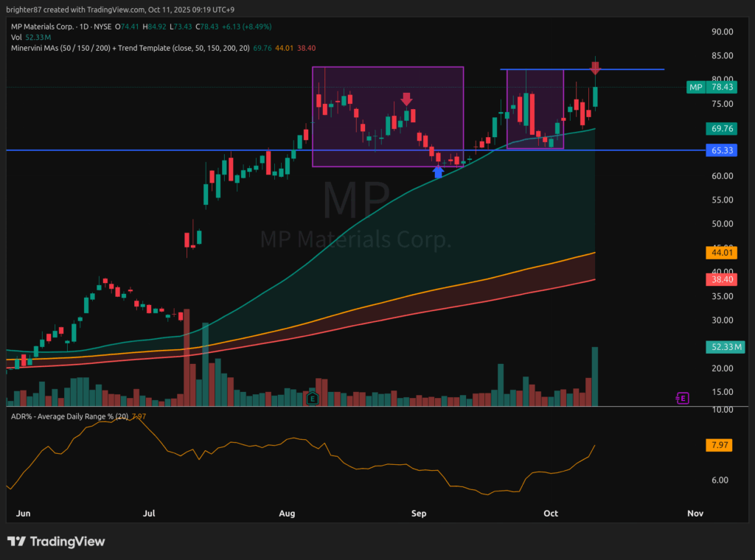Select the blue up arrow under September candles

(438, 172)
